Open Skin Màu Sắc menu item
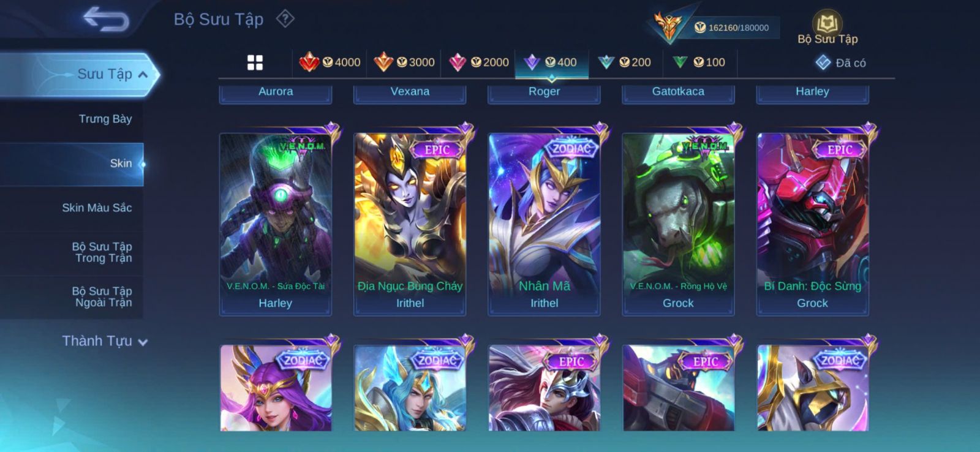Screen dimensions: 980x452 97,208
